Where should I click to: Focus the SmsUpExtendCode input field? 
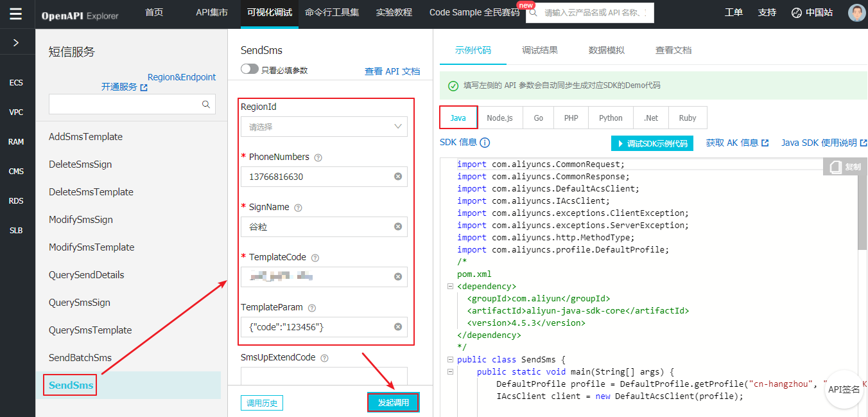pos(324,376)
